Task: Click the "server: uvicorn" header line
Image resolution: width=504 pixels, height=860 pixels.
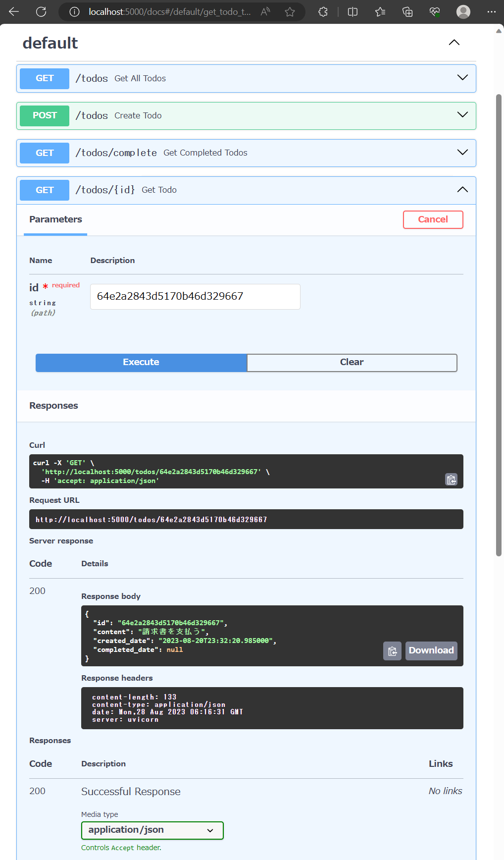Action: (125, 719)
